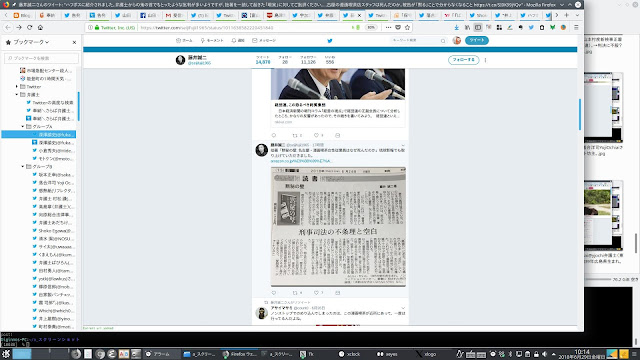Open the library books icon in the toolbar

point(467,27)
